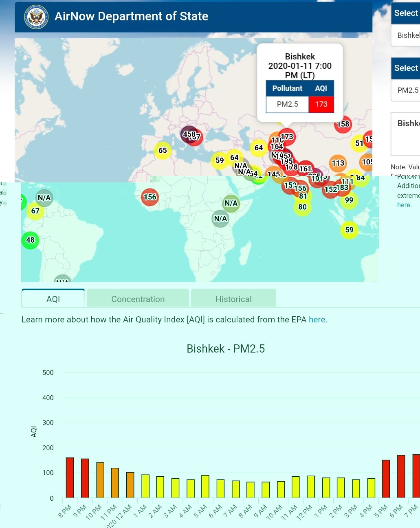This screenshot has height=528, width=420.
Task: Click the red 6 PM chart bar
Action: [x=401, y=476]
